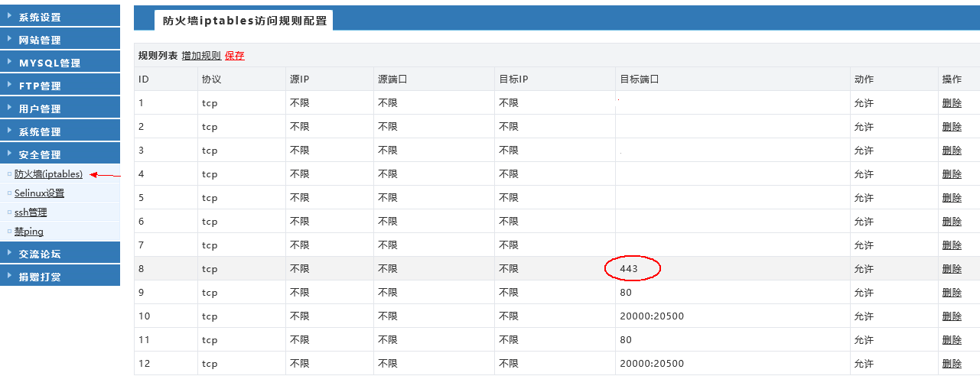This screenshot has width=980, height=376.
Task: Delete firewall rule ID 7
Action: pyautogui.click(x=952, y=245)
